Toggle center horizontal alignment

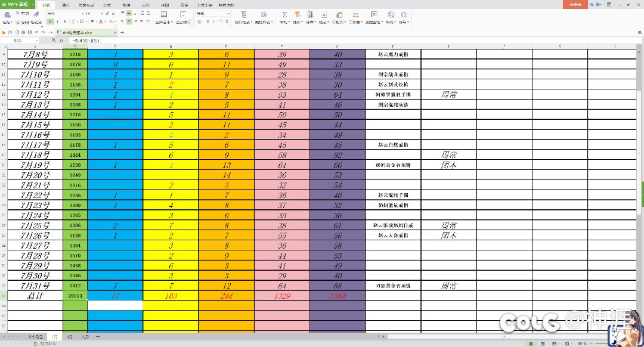(x=129, y=21)
